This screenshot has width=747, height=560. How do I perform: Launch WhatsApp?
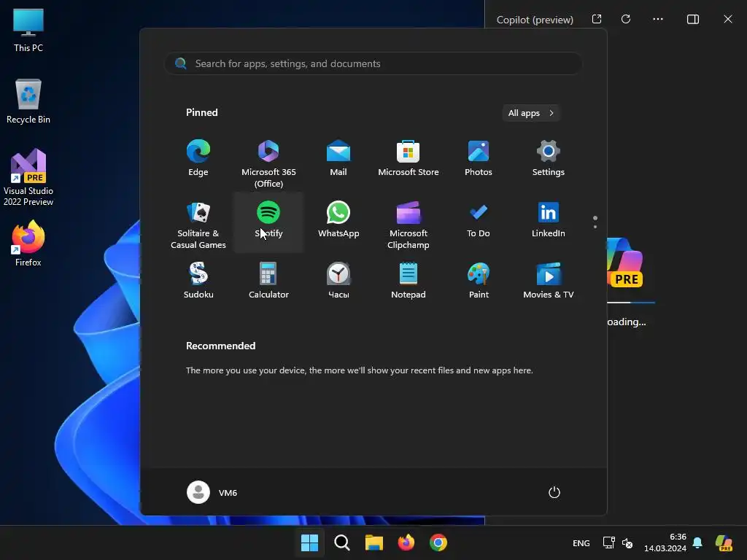coord(338,220)
